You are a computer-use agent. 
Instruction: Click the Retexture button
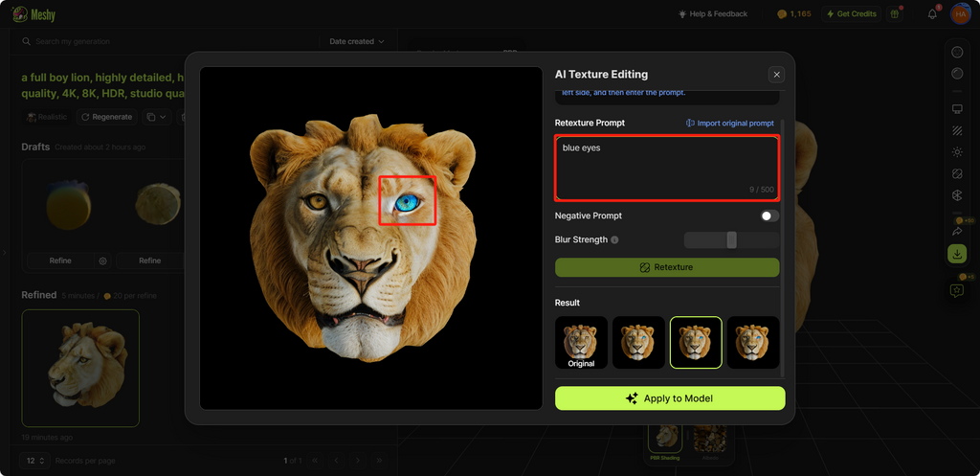coord(667,267)
